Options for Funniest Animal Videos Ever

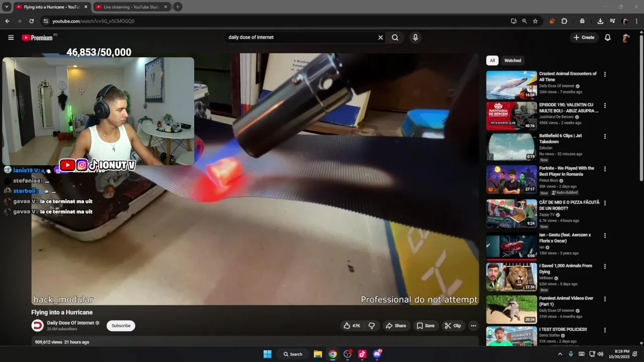tap(605, 299)
